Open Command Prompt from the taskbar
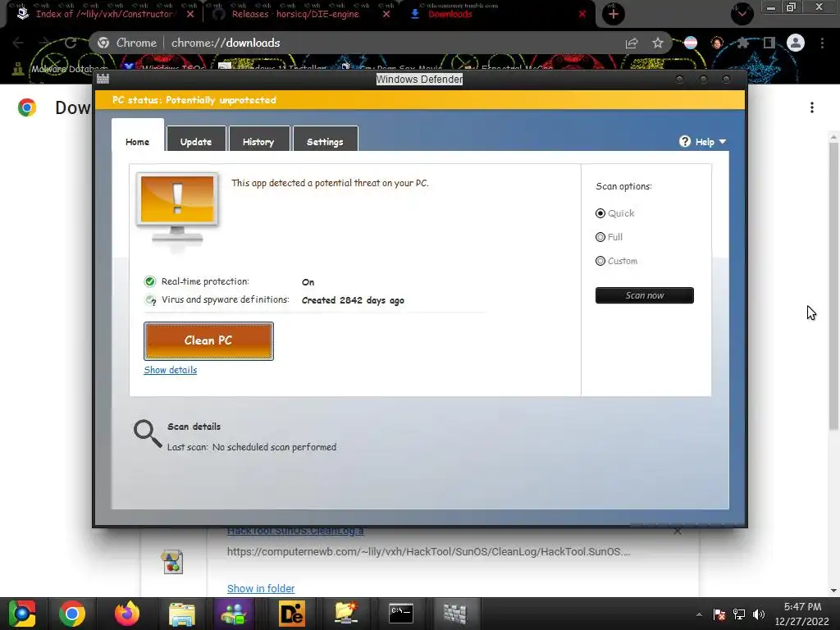Viewport: 840px width, 630px height. tap(401, 613)
